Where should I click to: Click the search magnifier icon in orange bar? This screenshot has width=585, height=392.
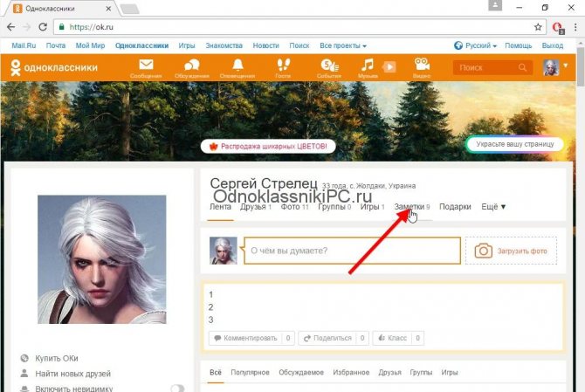[522, 67]
